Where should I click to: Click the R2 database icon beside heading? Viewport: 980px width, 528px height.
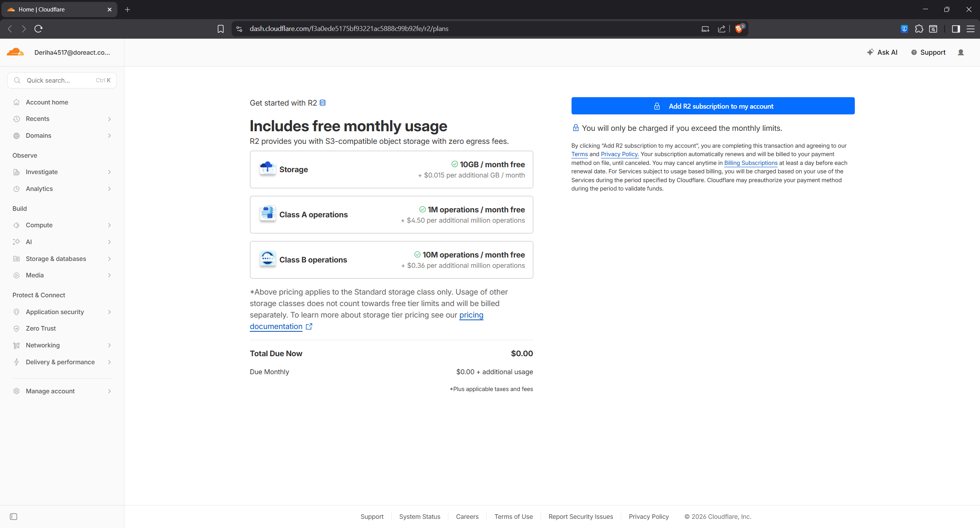pos(323,103)
